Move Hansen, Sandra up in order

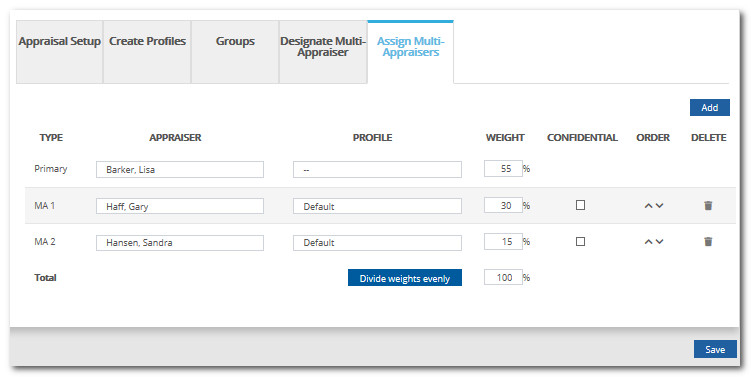coord(648,241)
